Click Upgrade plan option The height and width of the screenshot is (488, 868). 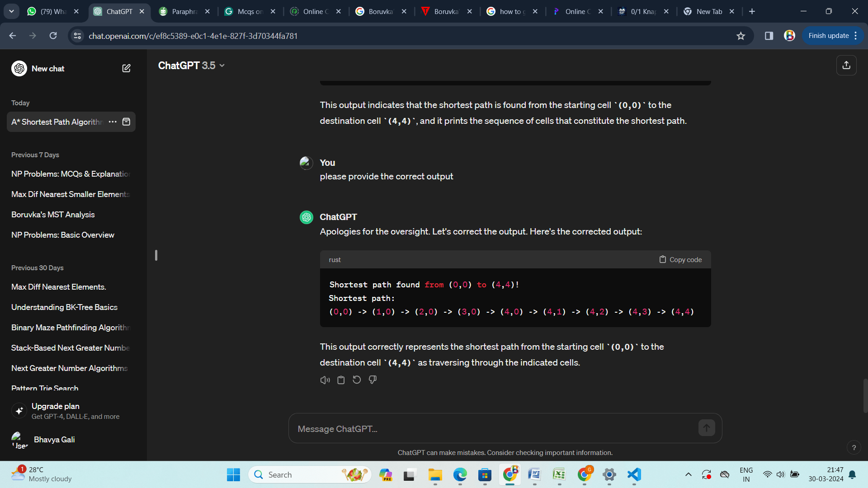[71, 411]
